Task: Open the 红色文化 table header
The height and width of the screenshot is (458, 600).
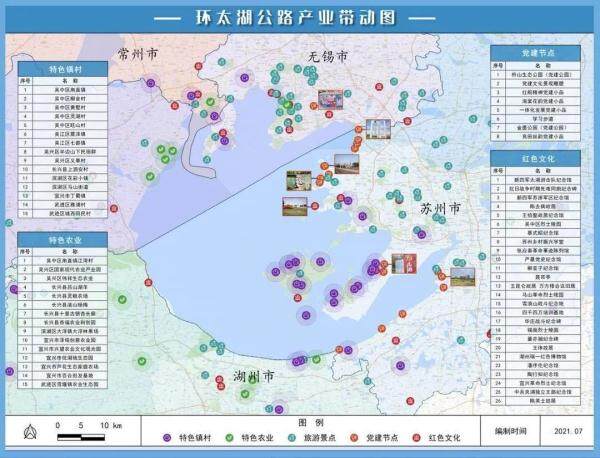Action: [x=538, y=158]
